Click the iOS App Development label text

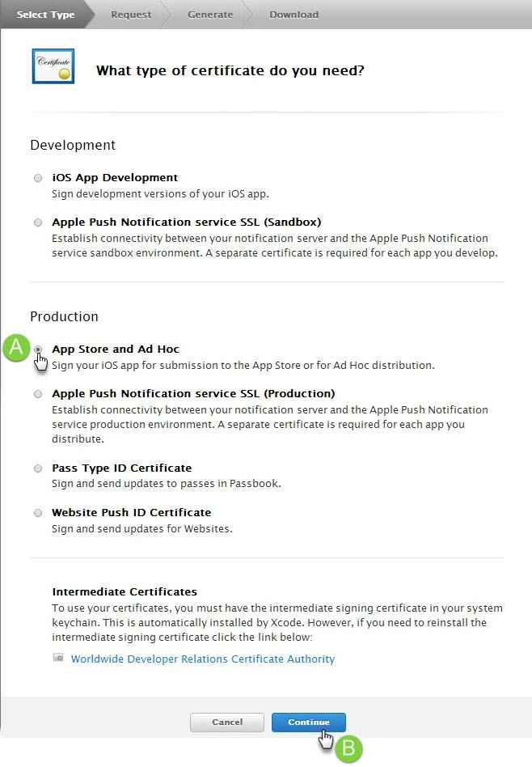pyautogui.click(x=115, y=178)
